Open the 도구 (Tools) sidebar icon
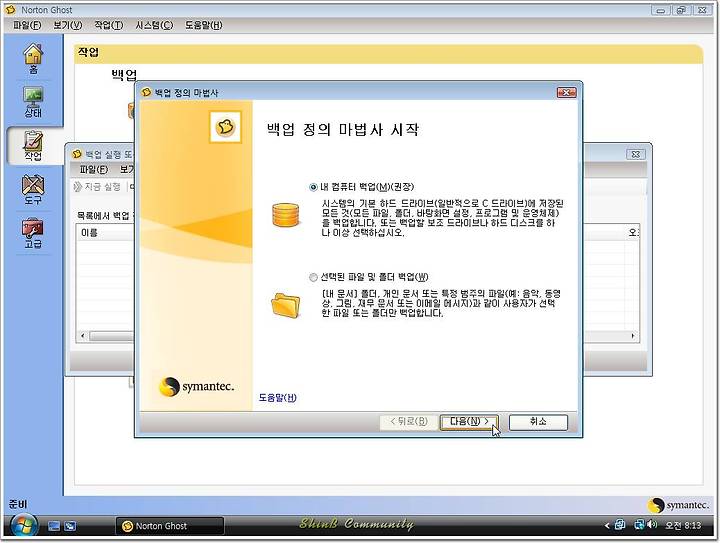 click(33, 190)
